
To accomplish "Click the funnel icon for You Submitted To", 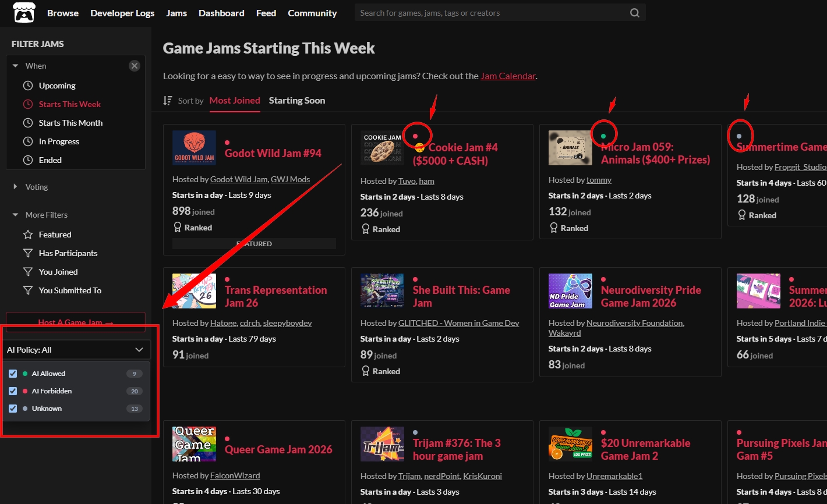I will pos(28,290).
